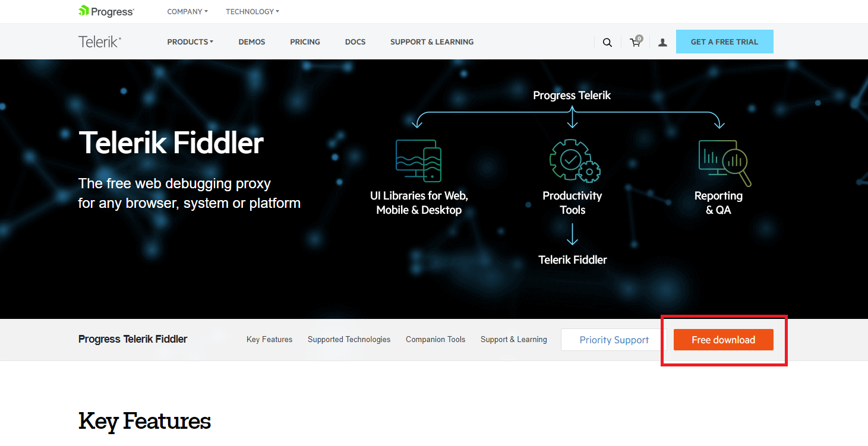Jump to Key Features section link
The width and height of the screenshot is (868, 446).
[270, 340]
